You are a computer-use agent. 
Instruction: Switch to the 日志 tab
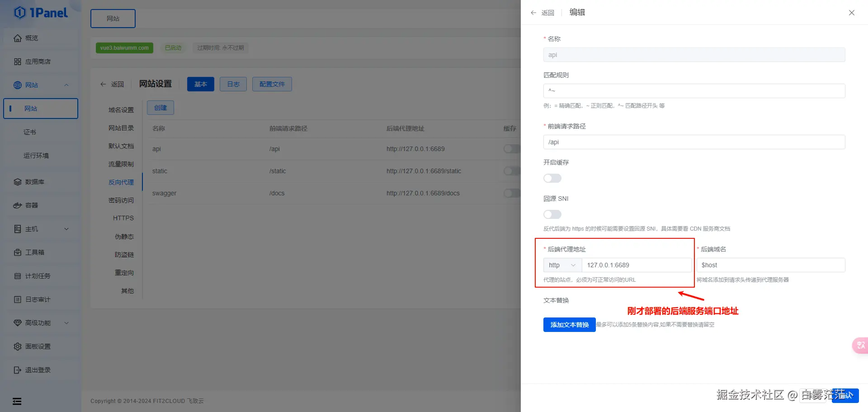tap(233, 84)
